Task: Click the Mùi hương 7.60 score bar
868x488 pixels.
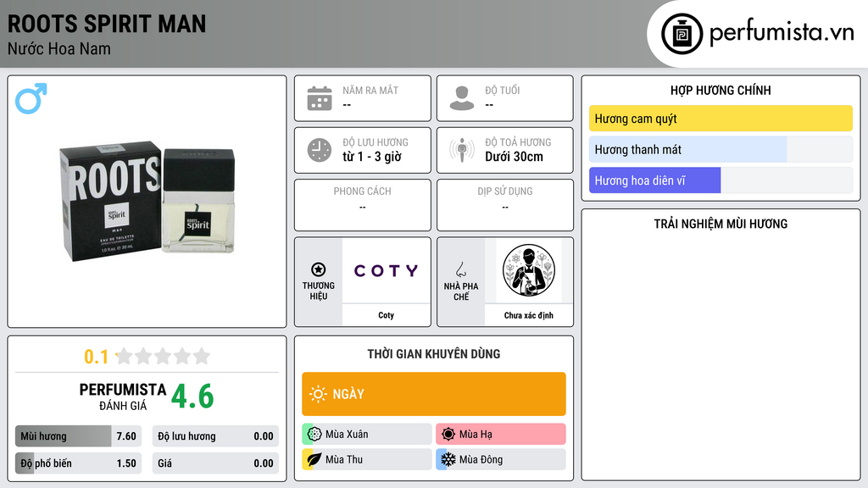Action: click(79, 436)
